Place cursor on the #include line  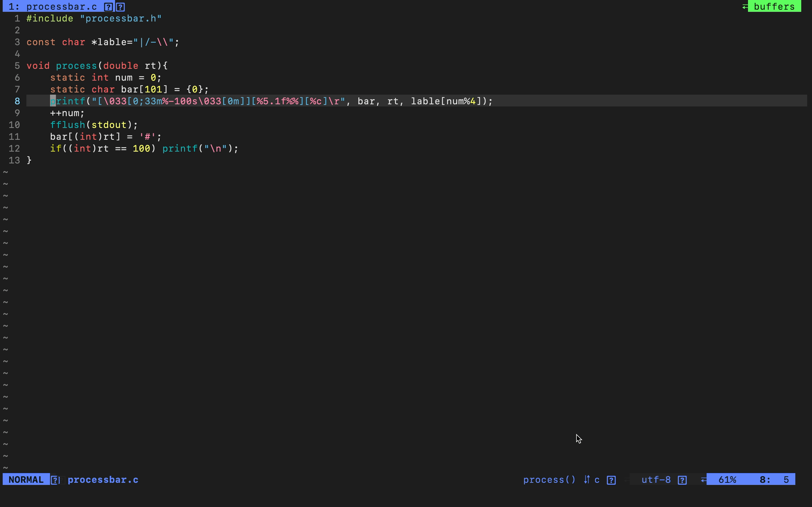point(94,19)
